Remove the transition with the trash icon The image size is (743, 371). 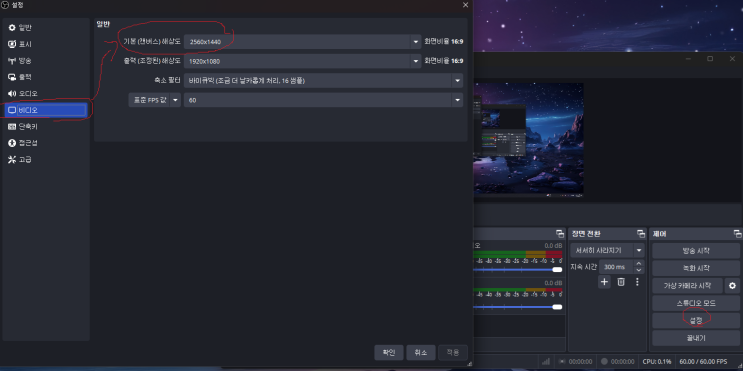(621, 282)
